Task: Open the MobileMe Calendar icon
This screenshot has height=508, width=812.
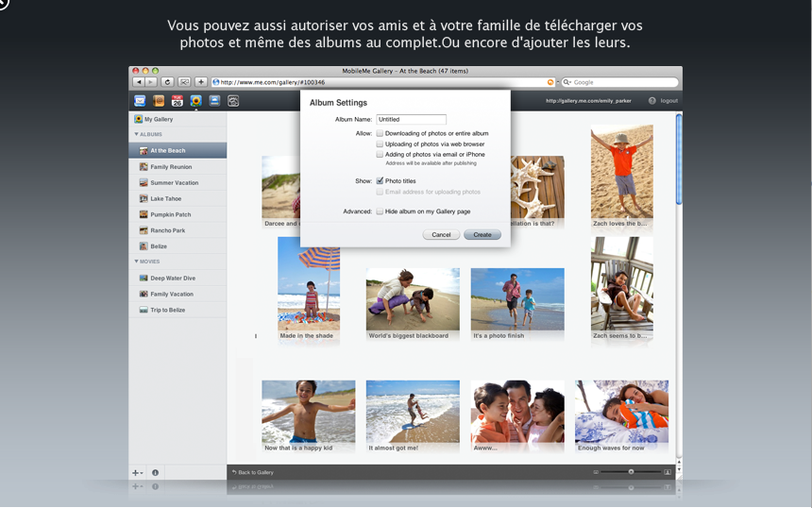Action: click(x=178, y=101)
